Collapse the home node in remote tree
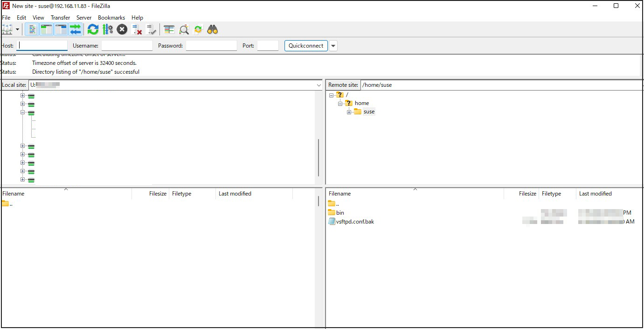Screen dimensions: 644x329 click(x=340, y=103)
